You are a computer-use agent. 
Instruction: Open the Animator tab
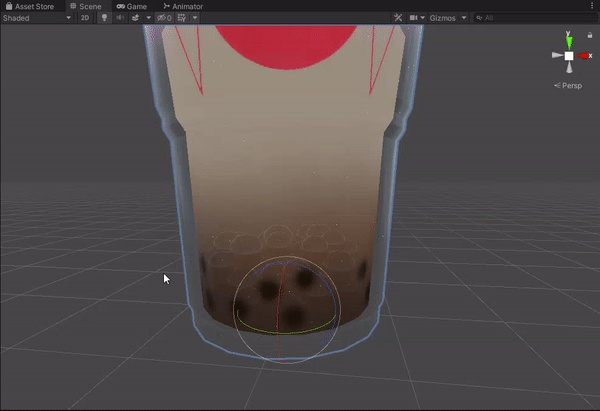(x=183, y=6)
